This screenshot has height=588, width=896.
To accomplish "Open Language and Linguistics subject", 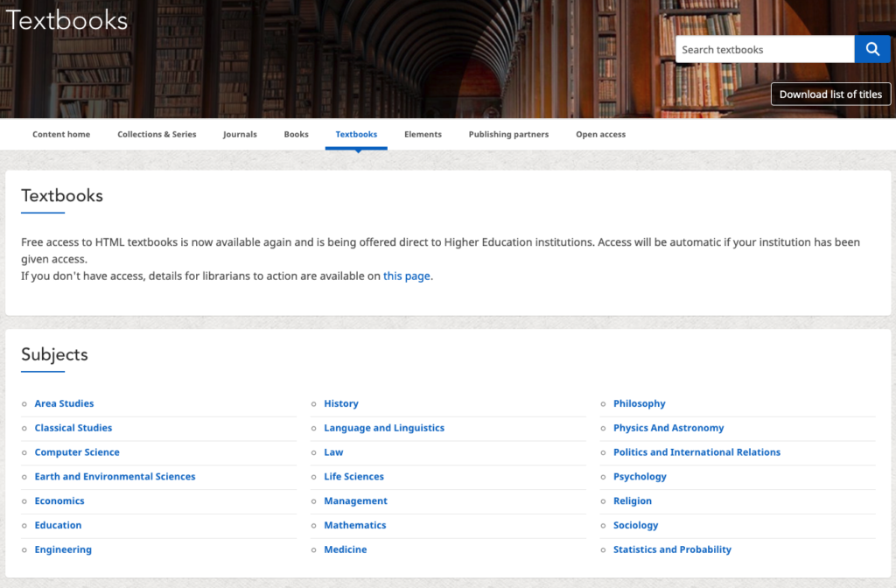I will [384, 428].
